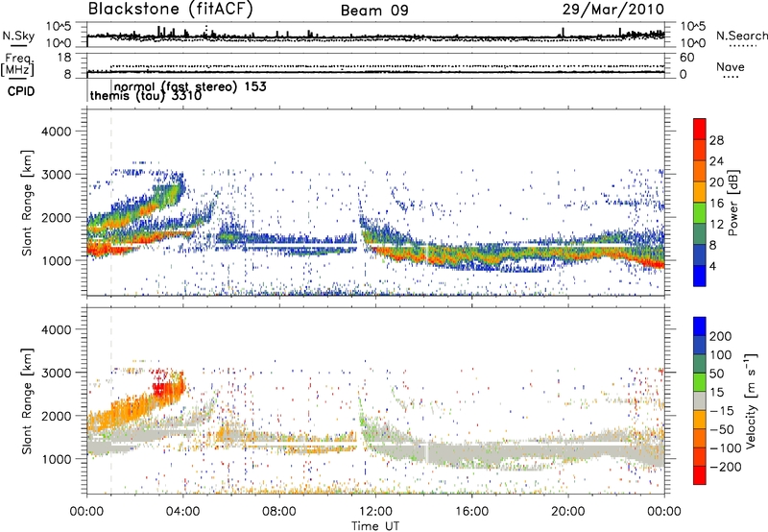Screen dimensions: 768x532
Task: Click the 'Beam 09' label
Action: [x=374, y=11]
